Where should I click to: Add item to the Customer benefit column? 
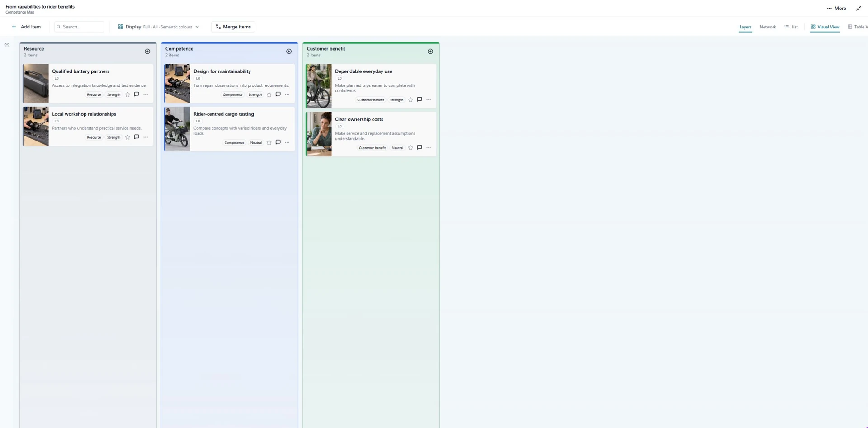[430, 52]
